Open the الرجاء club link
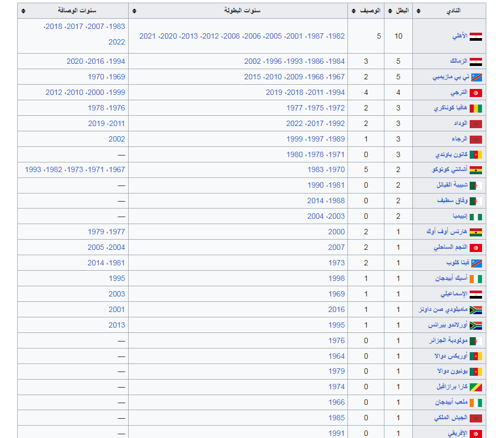Image resolution: width=504 pixels, height=438 pixels. click(x=459, y=139)
